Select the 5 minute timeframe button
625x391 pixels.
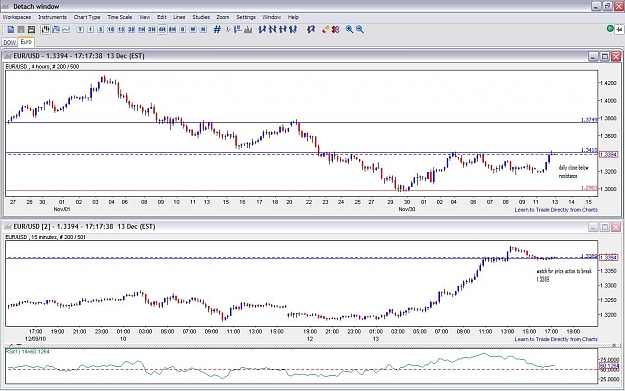click(101, 29)
